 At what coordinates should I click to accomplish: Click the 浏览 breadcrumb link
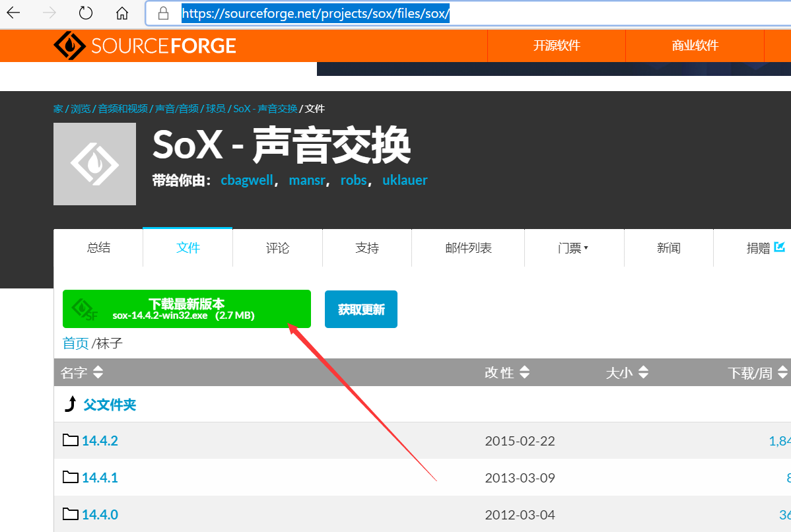point(81,108)
